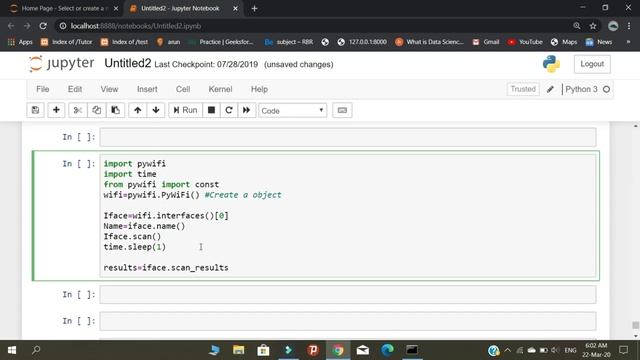Viewport: 640px width, 360px height.
Task: Go back with browser back arrow
Action: click(11, 26)
